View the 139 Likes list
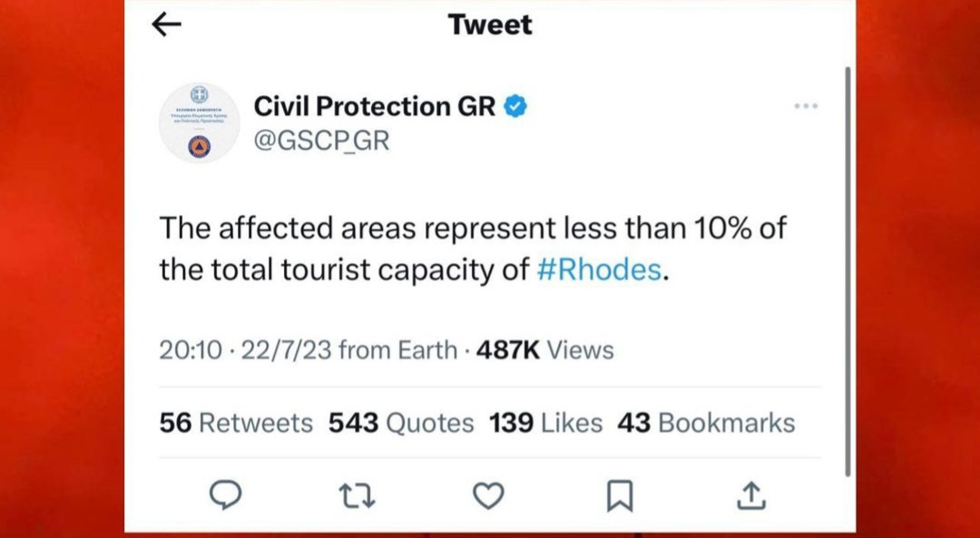The image size is (980, 538). tap(545, 423)
